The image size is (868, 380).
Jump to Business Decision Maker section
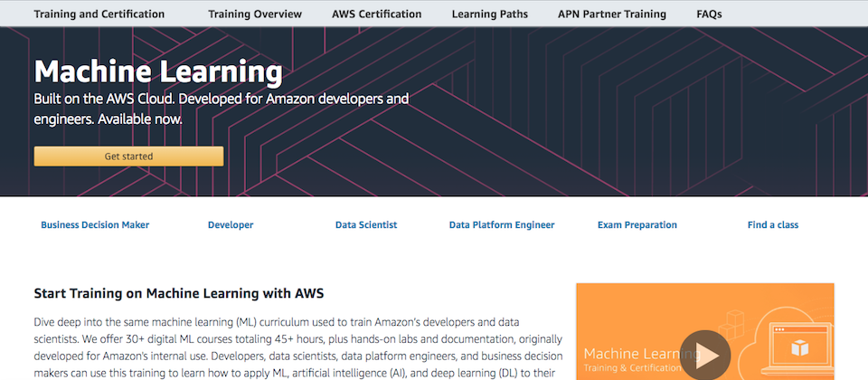95,225
